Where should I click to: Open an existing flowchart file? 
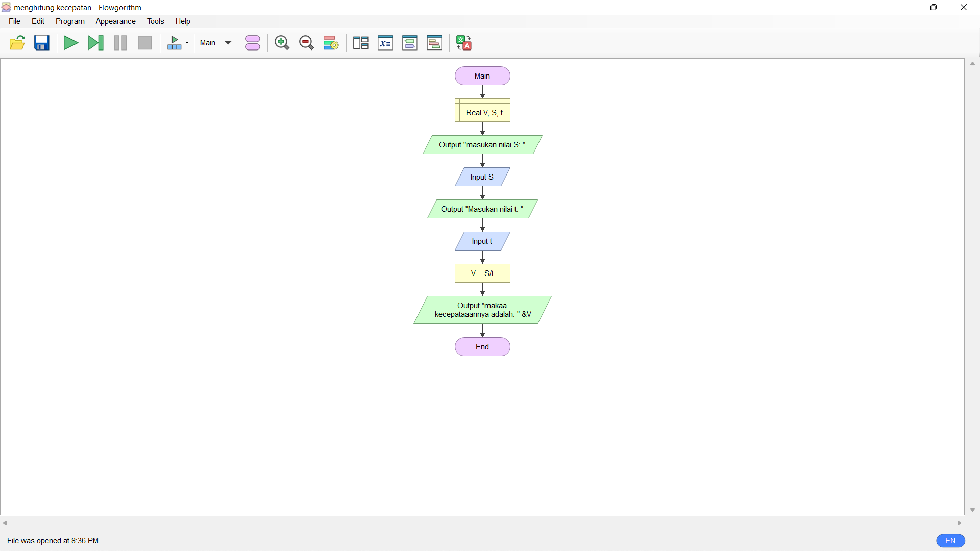click(17, 43)
